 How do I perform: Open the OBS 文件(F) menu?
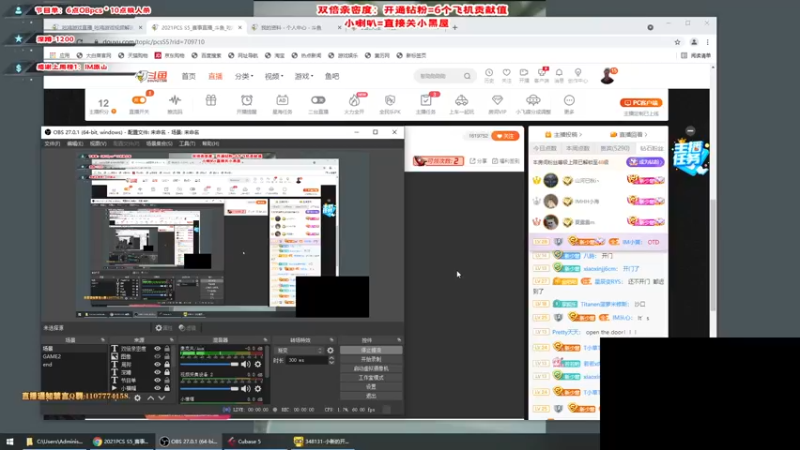(52, 144)
